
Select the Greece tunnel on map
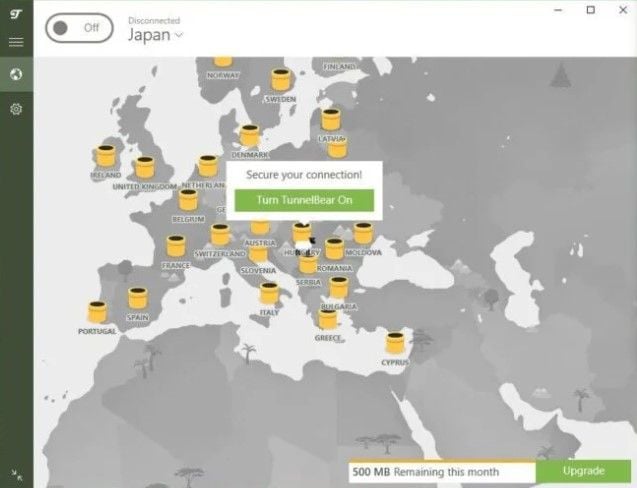327,319
